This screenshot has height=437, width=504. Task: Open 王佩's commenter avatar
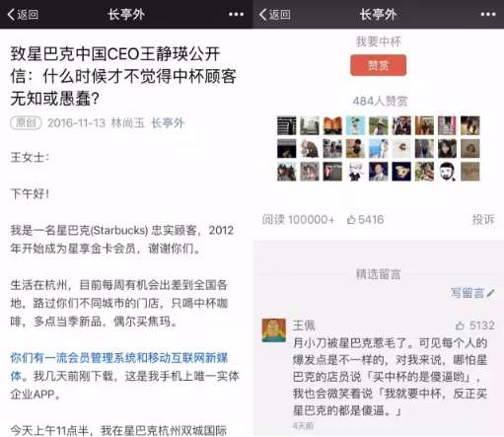click(273, 330)
